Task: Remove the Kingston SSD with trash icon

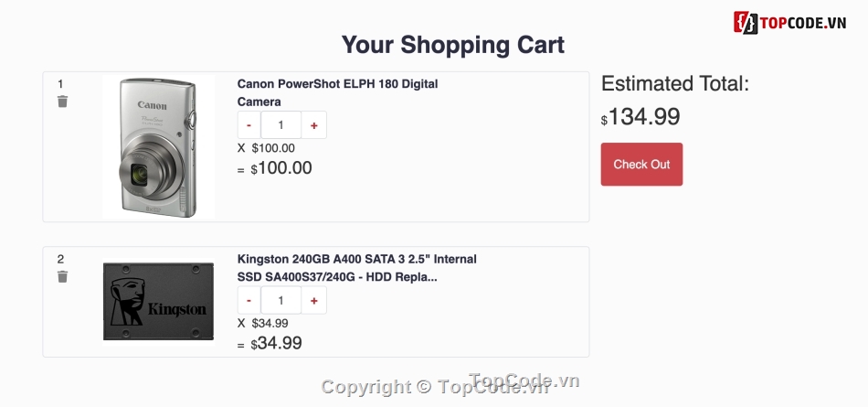Action: pos(62,276)
